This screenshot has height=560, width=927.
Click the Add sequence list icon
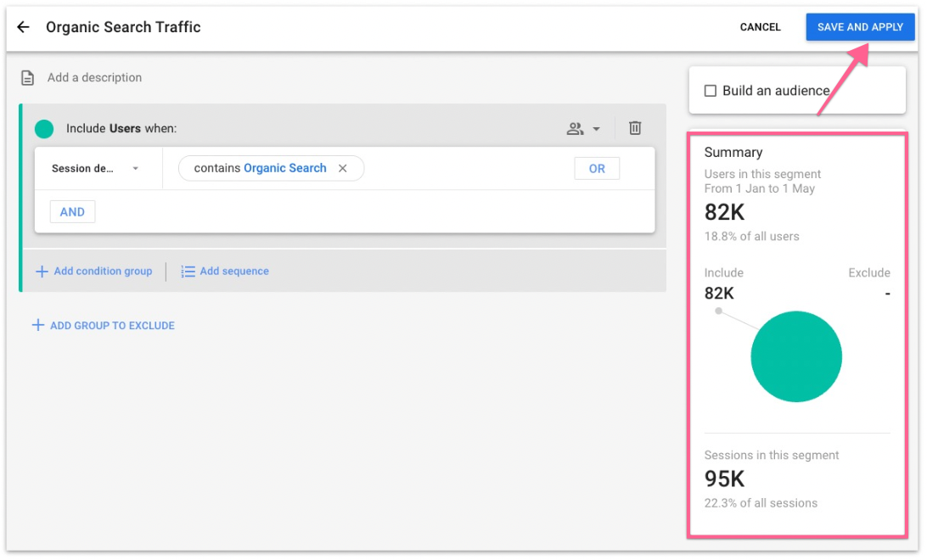[188, 272]
